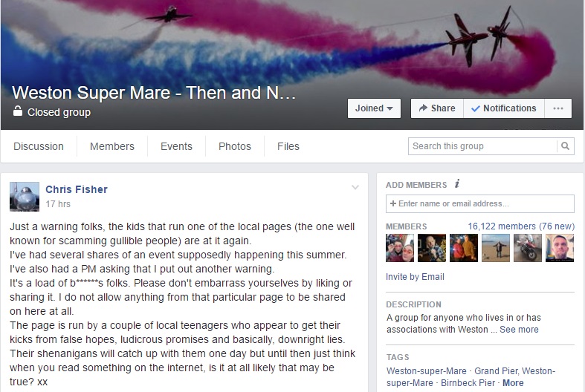Image resolution: width=585 pixels, height=392 pixels.
Task: Go to the Events tab
Action: (176, 146)
